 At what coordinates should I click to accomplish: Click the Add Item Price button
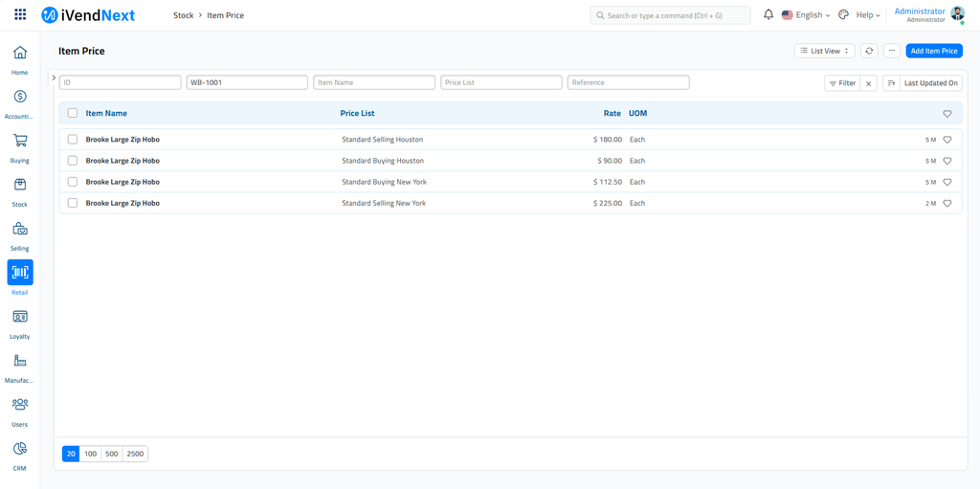(933, 51)
